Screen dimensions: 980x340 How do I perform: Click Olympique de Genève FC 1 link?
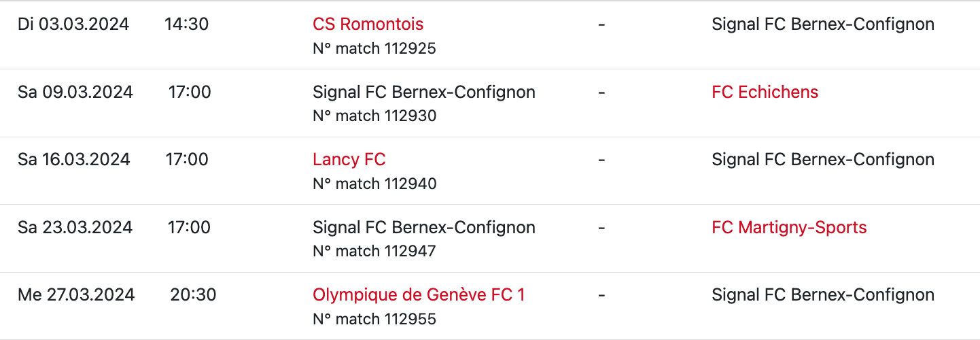[419, 295]
